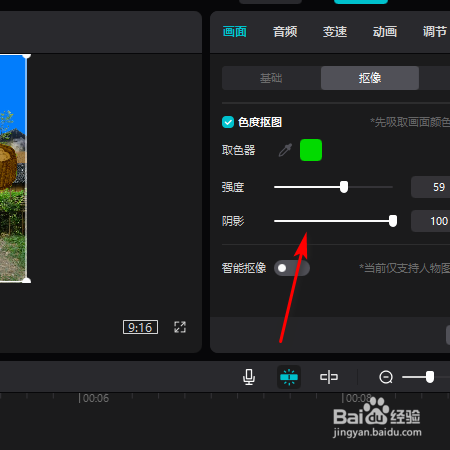Click the top corner handle of preview clip
This screenshot has height=450, width=450.
(26, 56)
